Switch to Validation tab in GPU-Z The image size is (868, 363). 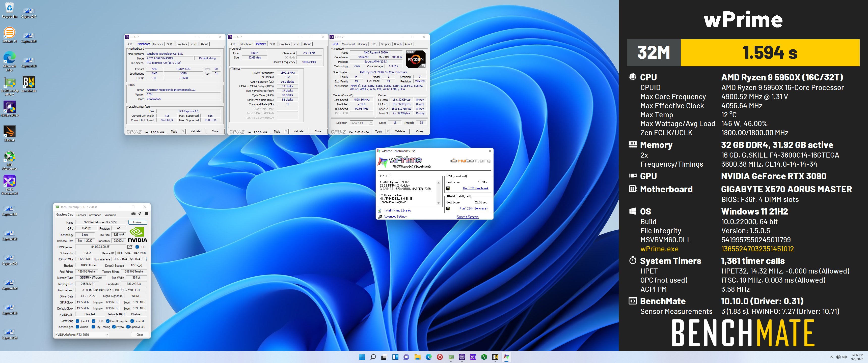pyautogui.click(x=110, y=215)
